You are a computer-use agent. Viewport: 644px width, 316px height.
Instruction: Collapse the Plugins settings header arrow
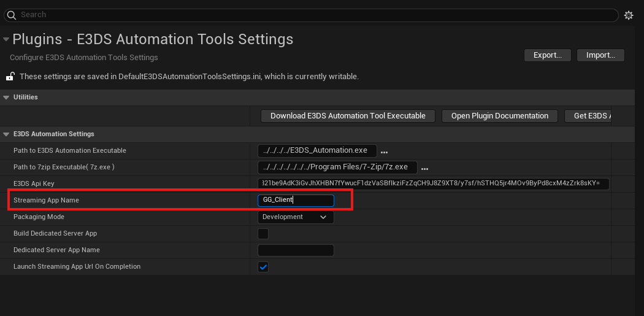click(x=6, y=39)
